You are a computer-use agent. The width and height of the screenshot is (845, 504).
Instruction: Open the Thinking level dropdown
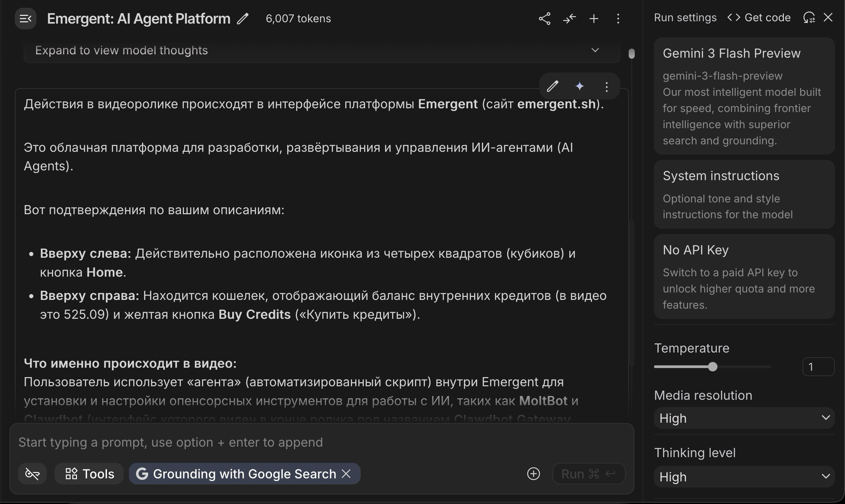point(744,477)
